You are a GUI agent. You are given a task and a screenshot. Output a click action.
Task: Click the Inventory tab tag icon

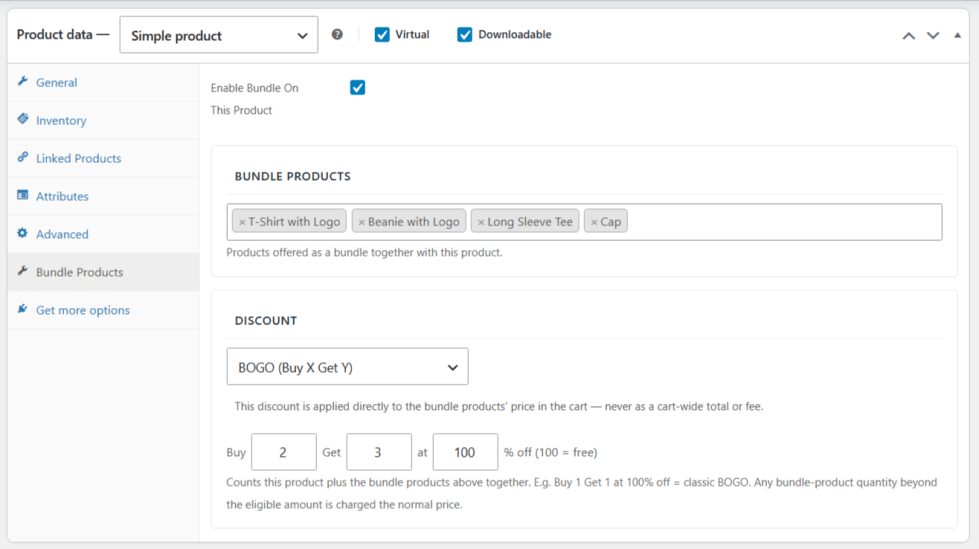click(22, 119)
